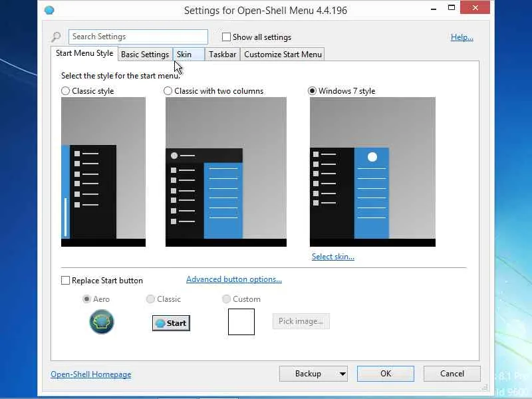Focus the Search Settings input field
Viewport: 532px width, 399px height.
(x=138, y=37)
